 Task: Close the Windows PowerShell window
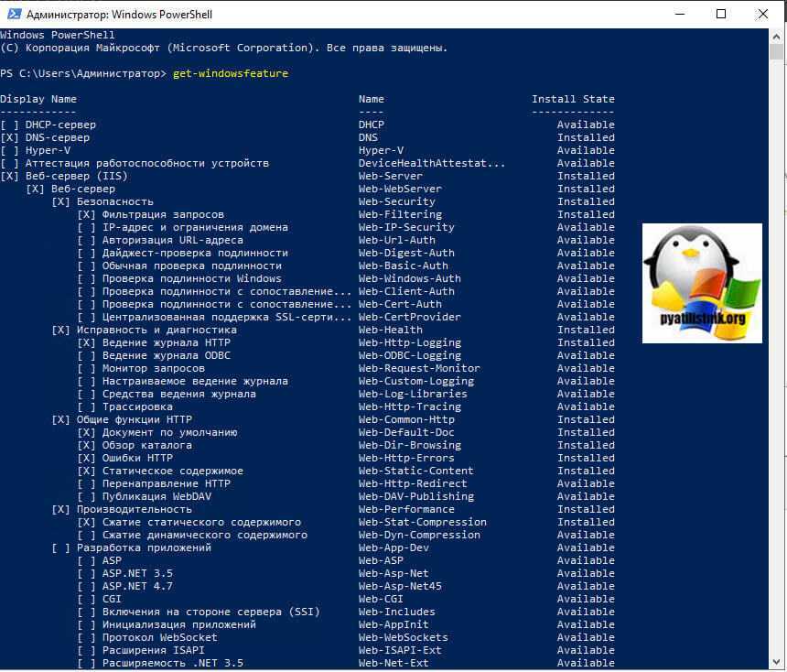coord(763,14)
